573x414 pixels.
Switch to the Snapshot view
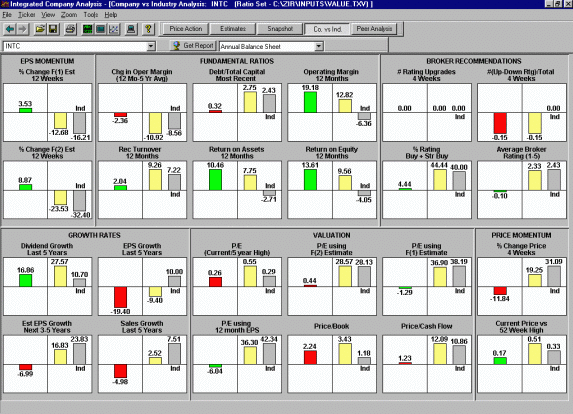pyautogui.click(x=280, y=29)
